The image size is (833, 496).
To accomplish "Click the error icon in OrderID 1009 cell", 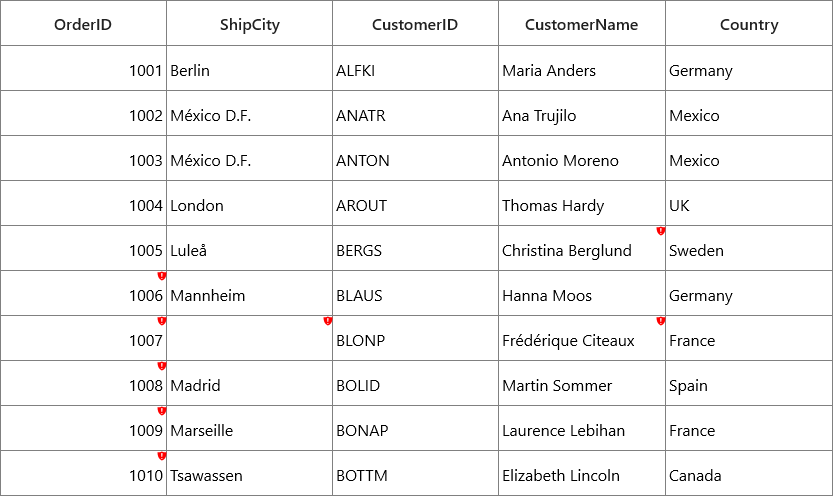I will (162, 411).
